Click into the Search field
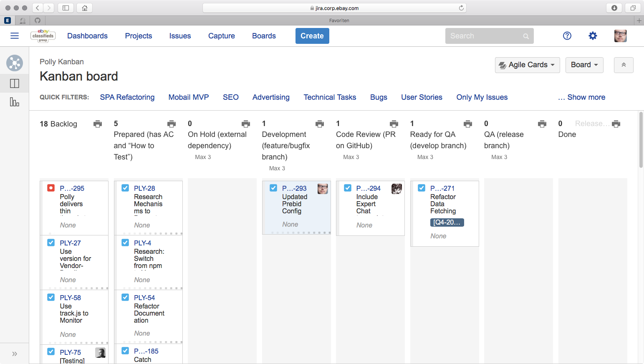Image resolution: width=644 pixels, height=364 pixels. click(x=484, y=36)
